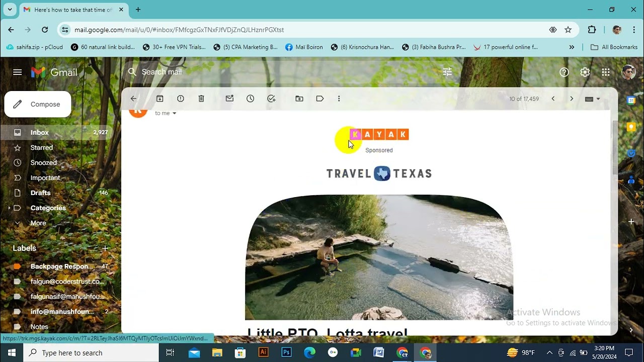The image size is (644, 362).
Task: Select the Gmail browser tab
Action: pyautogui.click(x=73, y=10)
